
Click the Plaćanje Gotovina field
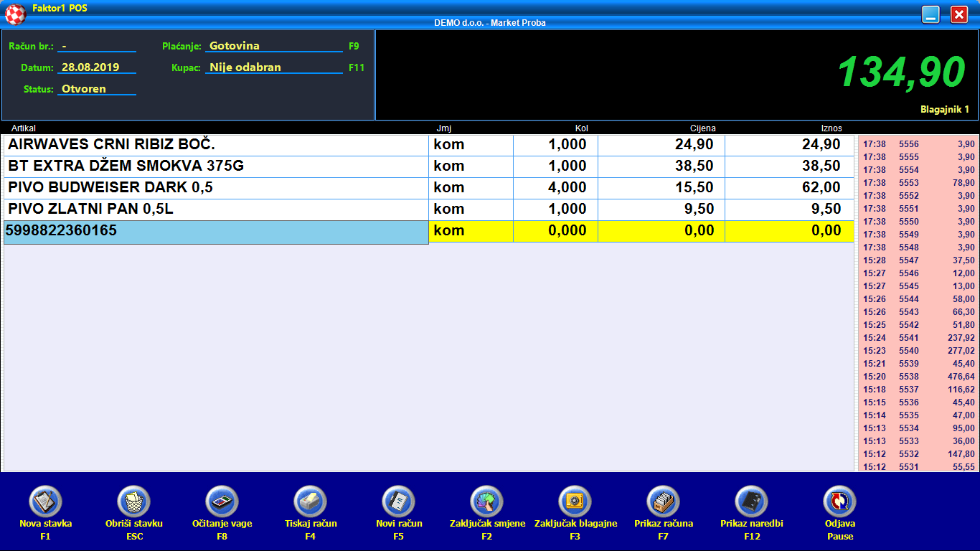tap(274, 46)
